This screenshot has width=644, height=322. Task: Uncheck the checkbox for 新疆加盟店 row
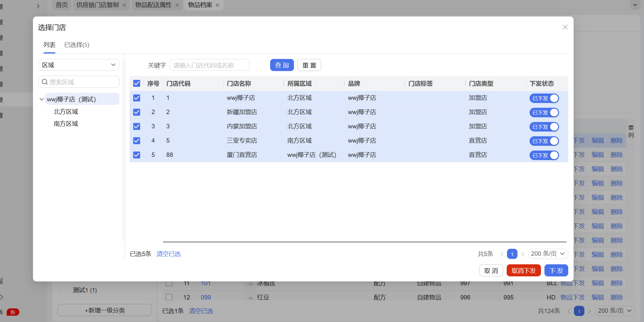(137, 112)
